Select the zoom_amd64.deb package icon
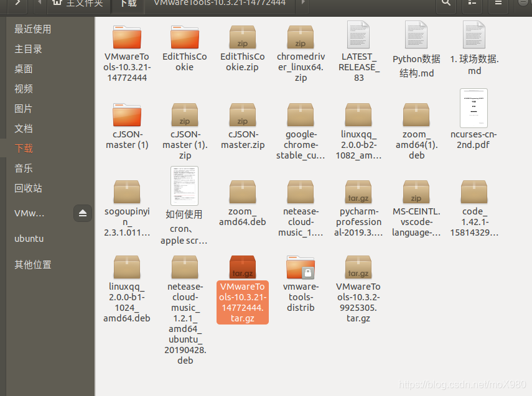This screenshot has width=532, height=396. (242, 192)
